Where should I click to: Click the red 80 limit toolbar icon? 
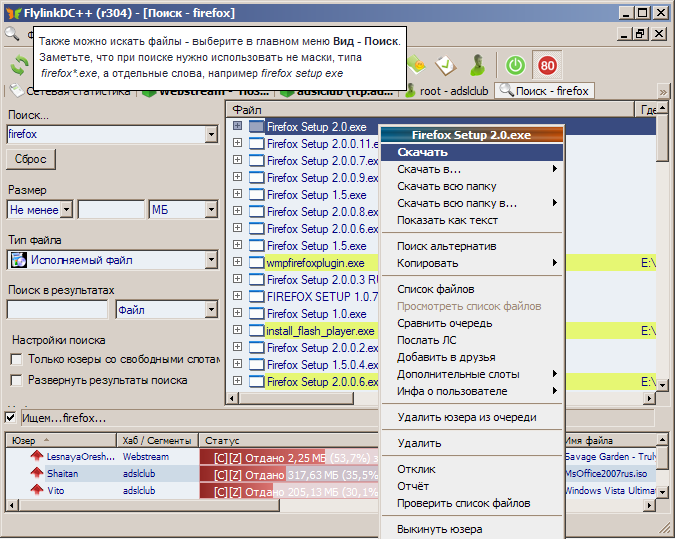point(547,65)
